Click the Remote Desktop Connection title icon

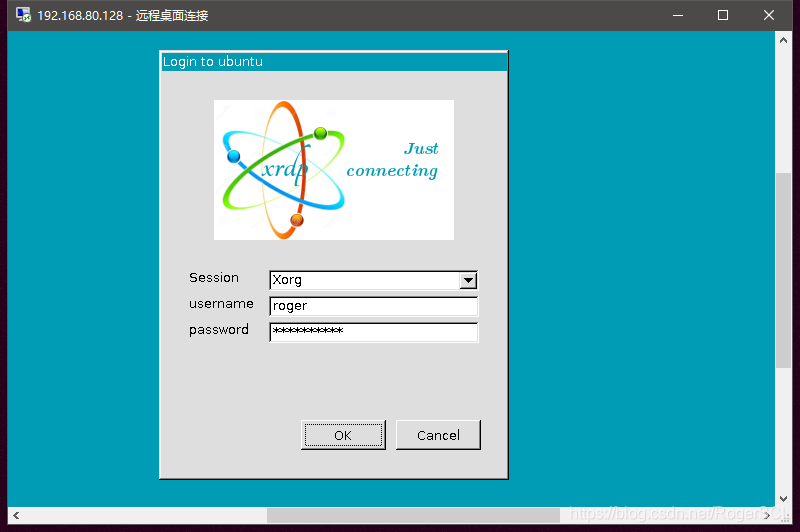point(23,15)
